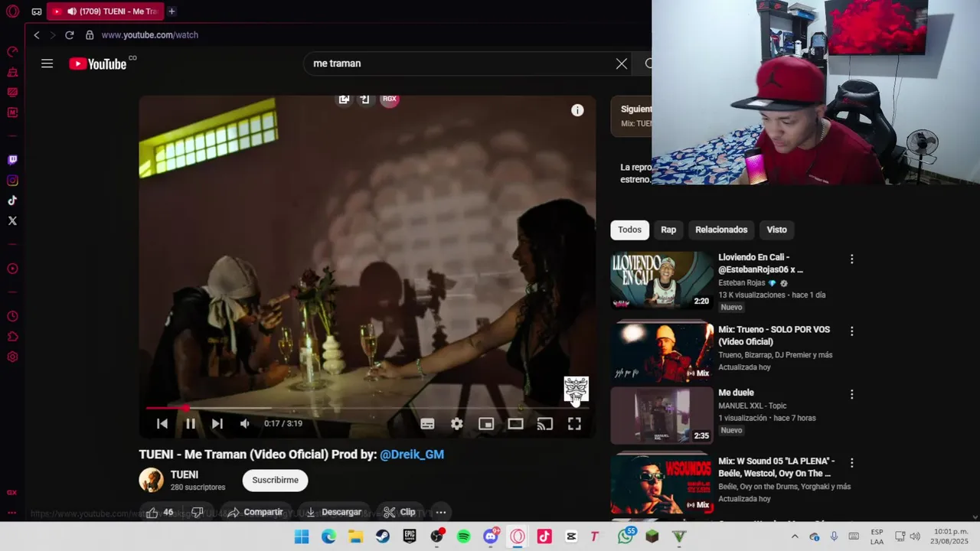Mute the video player volume
The height and width of the screenshot is (551, 980).
coord(244,423)
